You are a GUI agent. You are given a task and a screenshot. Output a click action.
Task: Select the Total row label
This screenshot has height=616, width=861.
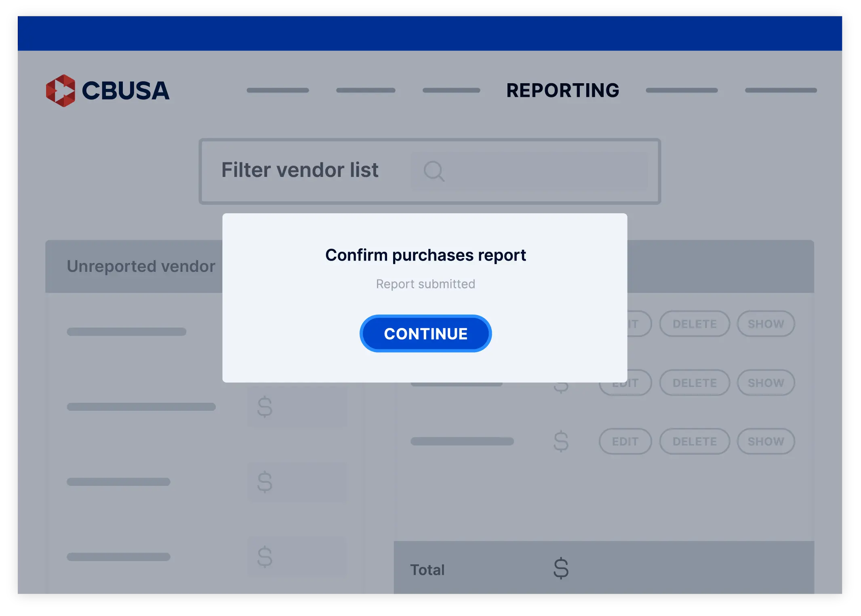coord(427,570)
